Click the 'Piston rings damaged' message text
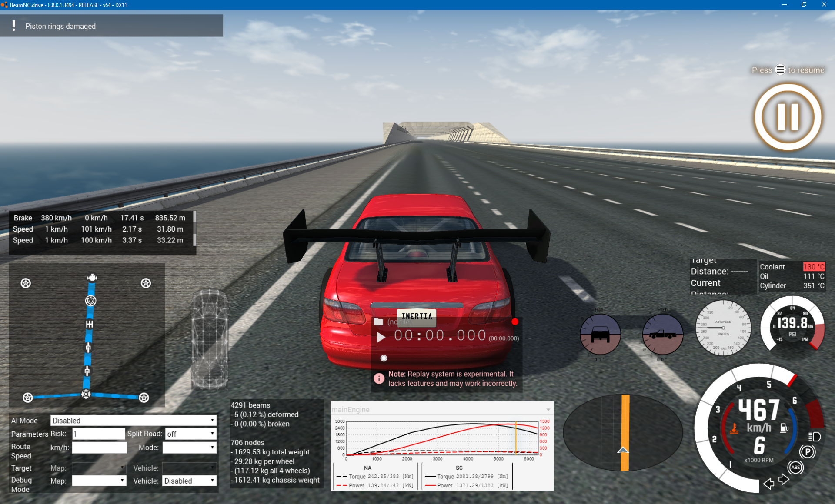Image resolution: width=835 pixels, height=504 pixels. (60, 26)
